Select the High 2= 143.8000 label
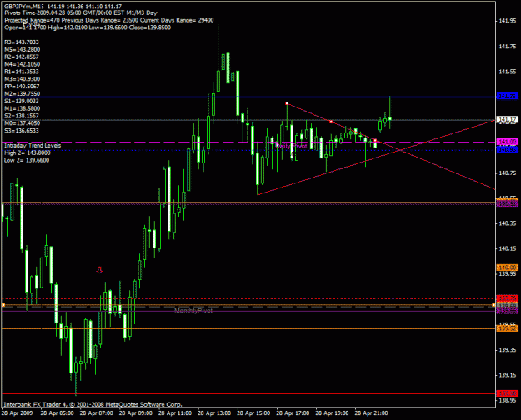This screenshot has width=521, height=420. tap(28, 152)
